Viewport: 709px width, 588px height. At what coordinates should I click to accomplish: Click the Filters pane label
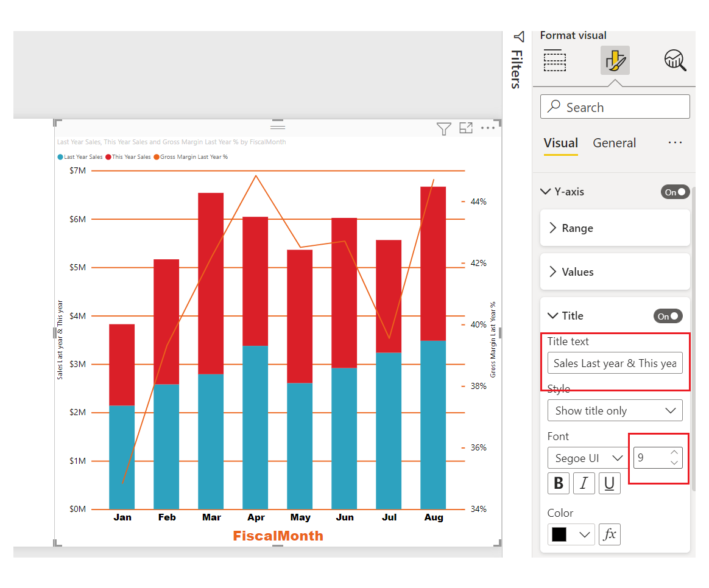coord(517,69)
